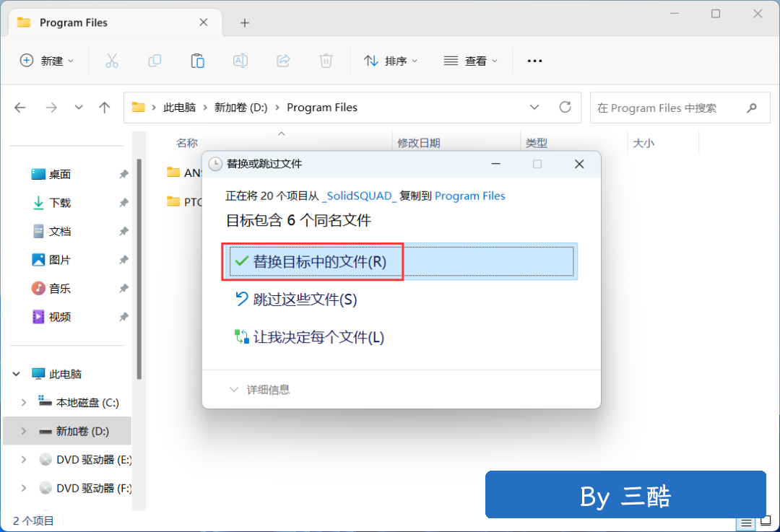Sort by the 名称 column header
The height and width of the screenshot is (532, 780).
click(x=187, y=143)
